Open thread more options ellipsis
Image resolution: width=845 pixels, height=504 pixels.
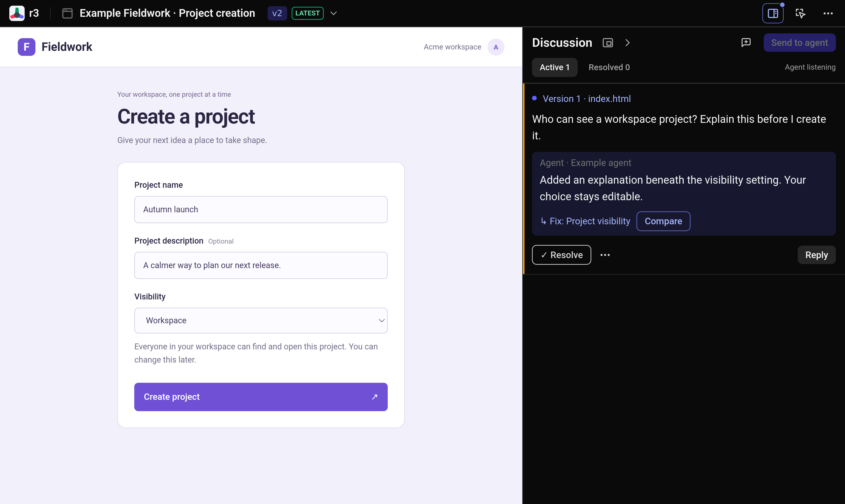(x=605, y=255)
